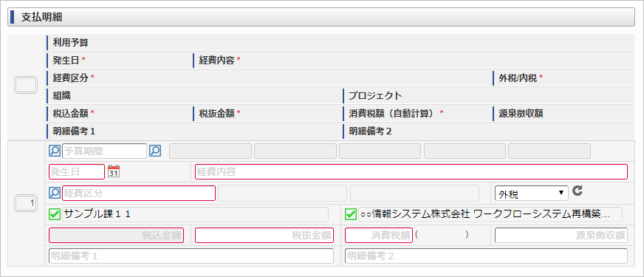Click the 明細備考１ input field

point(191,256)
